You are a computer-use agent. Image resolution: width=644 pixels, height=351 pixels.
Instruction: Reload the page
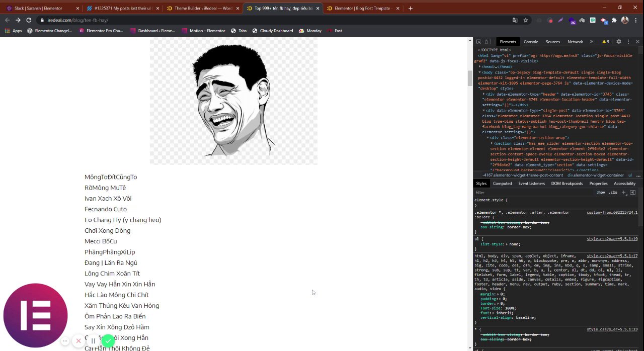(x=29, y=20)
